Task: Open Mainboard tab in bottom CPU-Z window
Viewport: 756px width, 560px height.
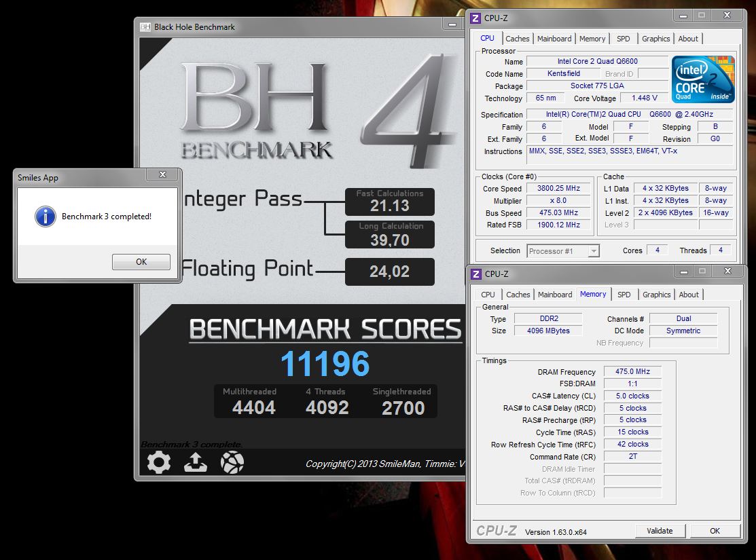Action: click(x=555, y=295)
